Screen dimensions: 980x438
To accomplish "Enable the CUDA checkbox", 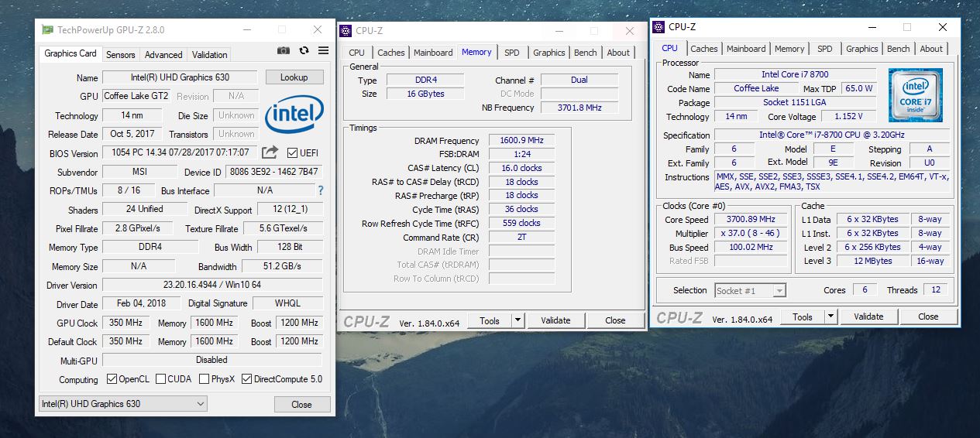I will 161,379.
